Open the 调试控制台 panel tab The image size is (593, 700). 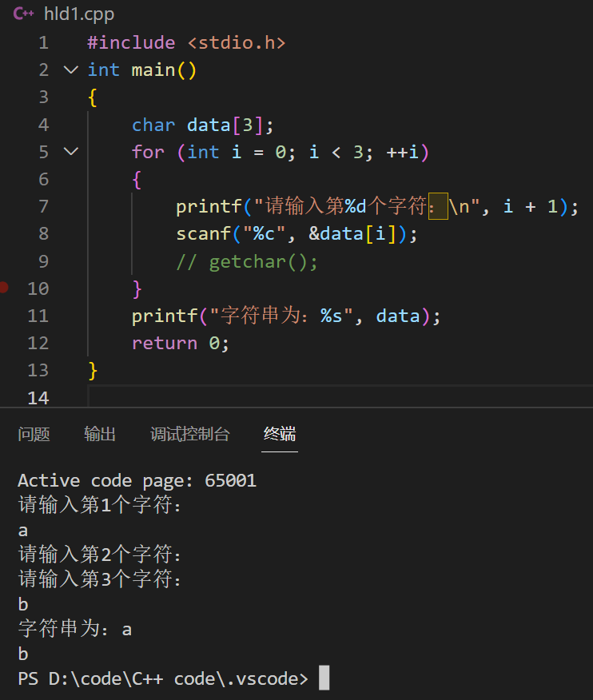[x=189, y=434]
